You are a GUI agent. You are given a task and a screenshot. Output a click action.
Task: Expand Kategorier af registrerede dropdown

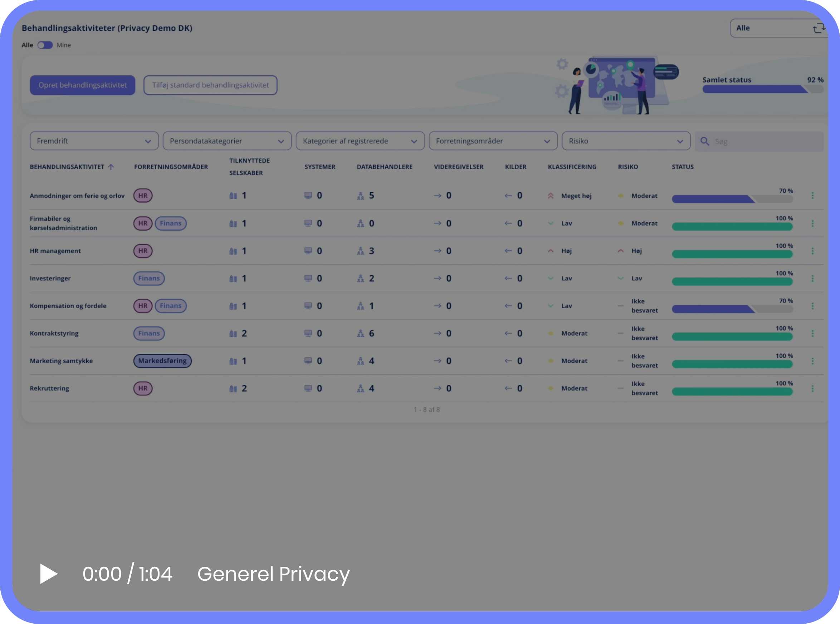point(360,141)
